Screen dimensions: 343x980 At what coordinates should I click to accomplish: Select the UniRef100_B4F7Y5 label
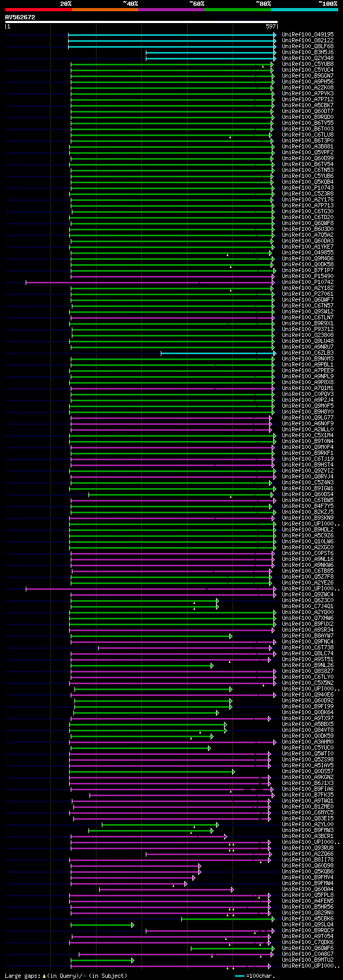(308, 506)
